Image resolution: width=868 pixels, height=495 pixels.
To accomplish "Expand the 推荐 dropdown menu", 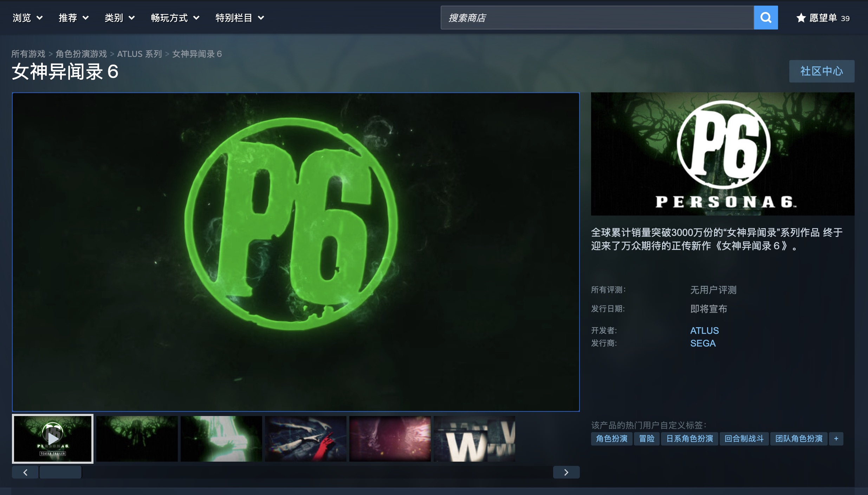I will 74,18.
